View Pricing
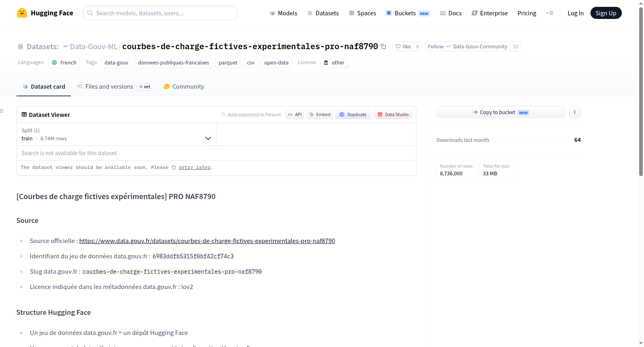The width and height of the screenshot is (644, 347). click(527, 13)
